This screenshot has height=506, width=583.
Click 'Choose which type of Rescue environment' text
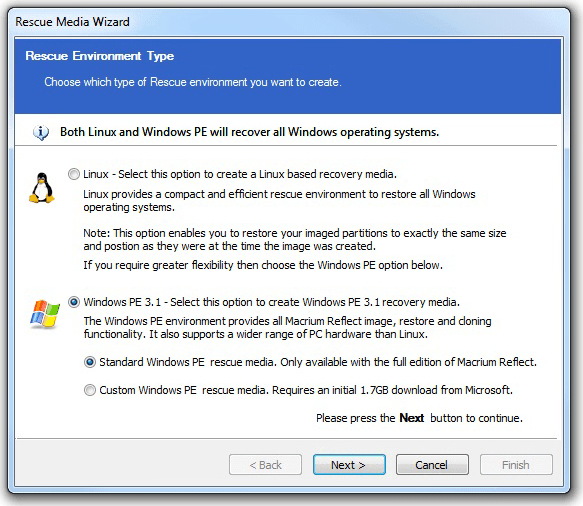click(193, 82)
